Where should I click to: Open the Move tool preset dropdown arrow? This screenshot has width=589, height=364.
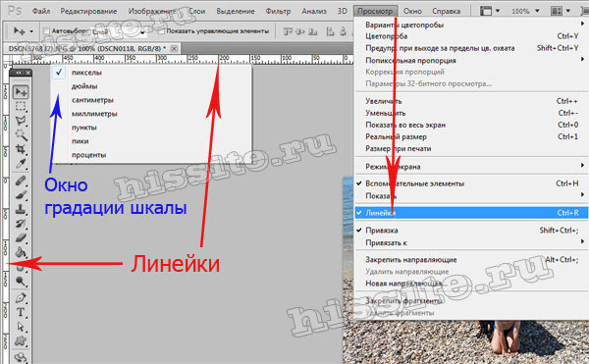(31, 31)
